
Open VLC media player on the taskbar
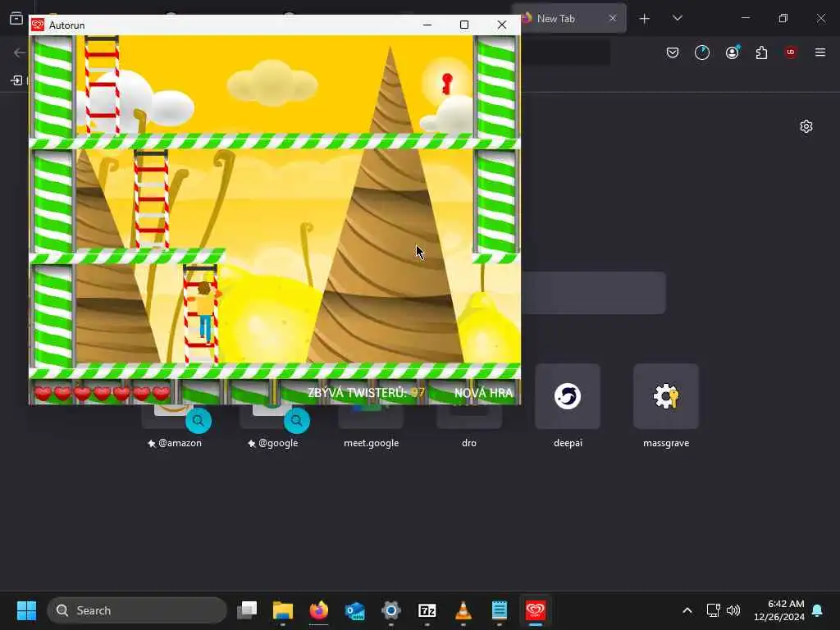[463, 610]
